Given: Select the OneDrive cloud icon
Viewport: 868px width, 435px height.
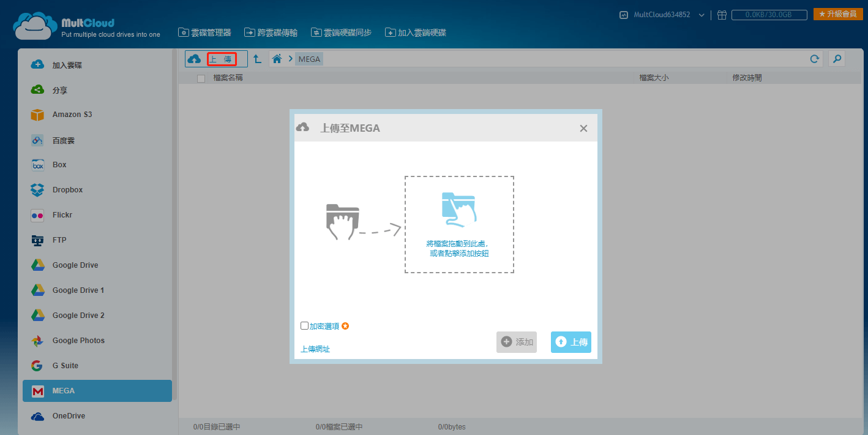Looking at the screenshot, I should pyautogui.click(x=37, y=416).
